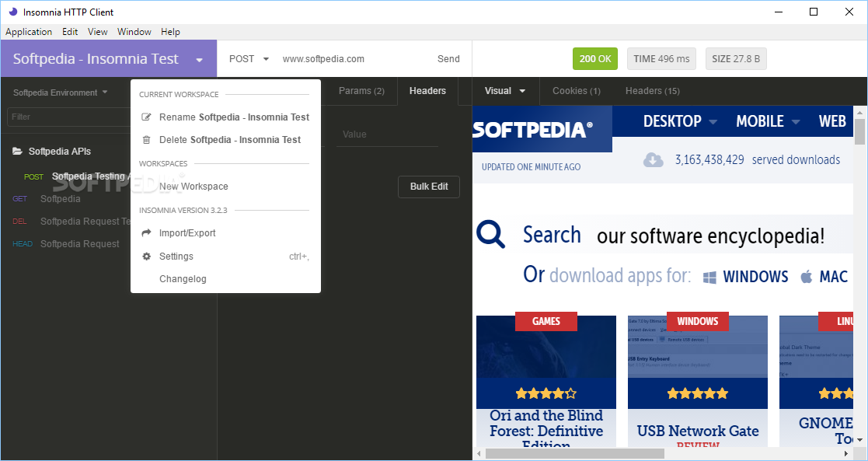The image size is (868, 461).
Task: Open the Changelog entry
Action: (x=226, y=279)
